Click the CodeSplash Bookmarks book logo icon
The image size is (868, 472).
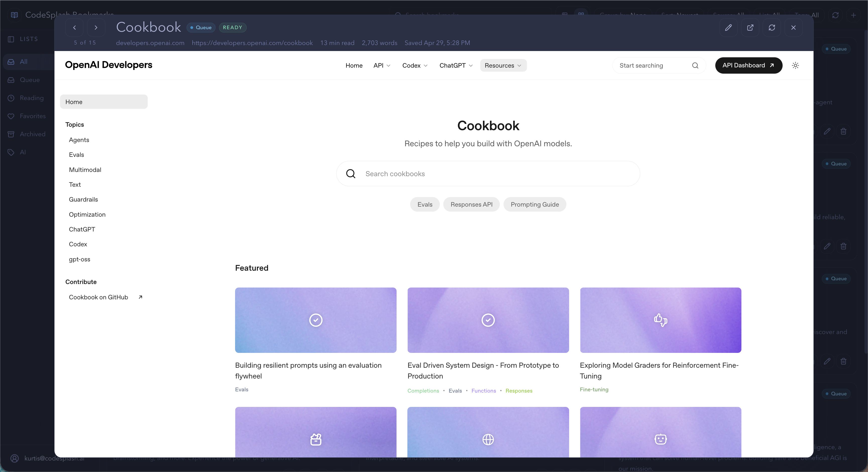(x=15, y=15)
